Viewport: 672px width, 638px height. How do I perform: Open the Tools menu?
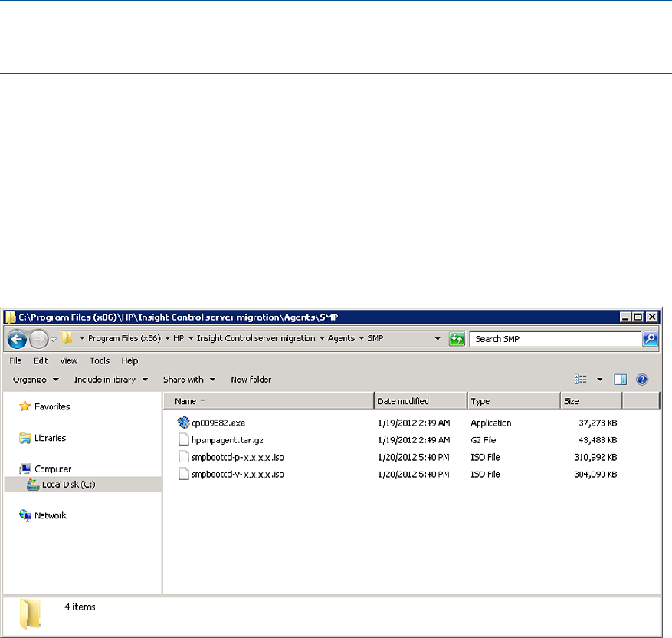pos(100,361)
